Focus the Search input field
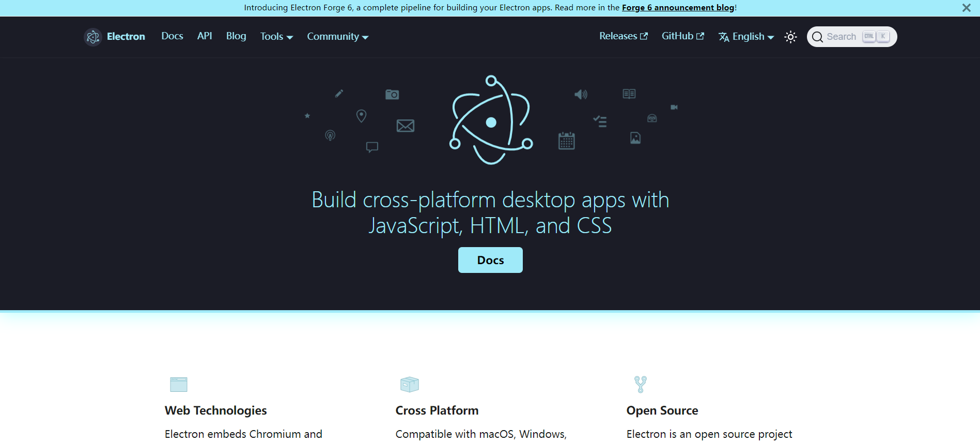The image size is (980, 443). pyautogui.click(x=852, y=37)
